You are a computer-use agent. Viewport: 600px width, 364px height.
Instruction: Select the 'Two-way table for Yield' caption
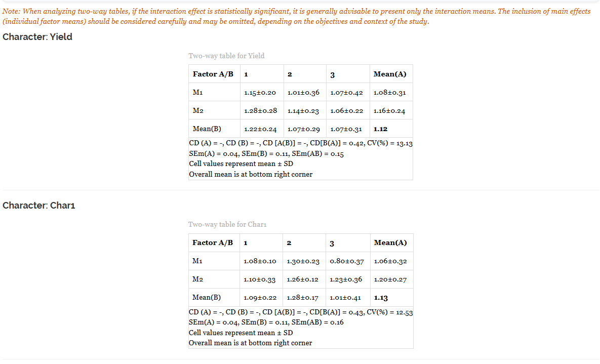click(x=226, y=56)
